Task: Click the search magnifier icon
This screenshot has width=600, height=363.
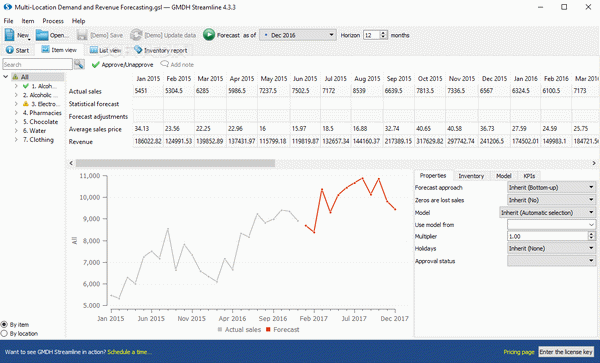Action: tap(79, 64)
